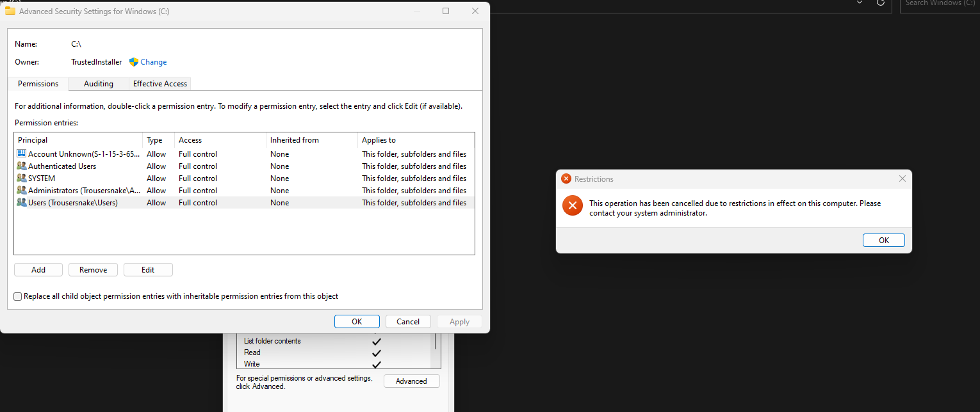Edit the selected permission entry
This screenshot has height=412, width=980.
coord(148,270)
